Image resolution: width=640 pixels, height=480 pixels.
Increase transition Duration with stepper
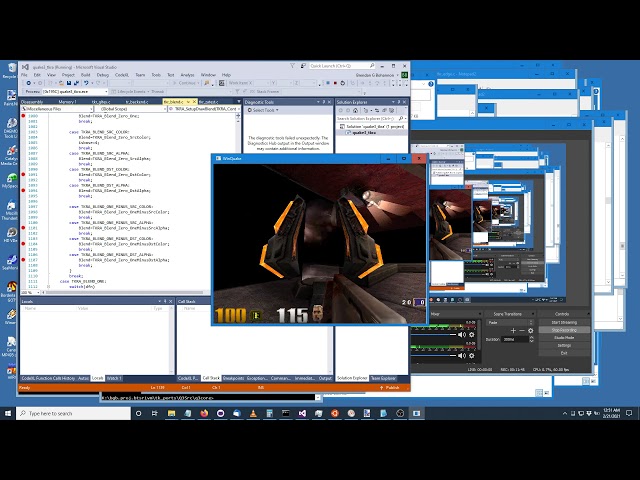coord(531,338)
